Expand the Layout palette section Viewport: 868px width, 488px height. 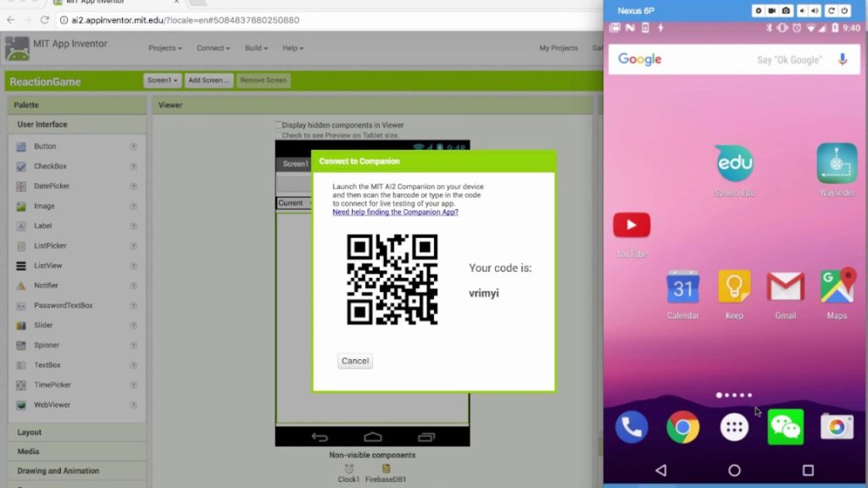[77, 432]
